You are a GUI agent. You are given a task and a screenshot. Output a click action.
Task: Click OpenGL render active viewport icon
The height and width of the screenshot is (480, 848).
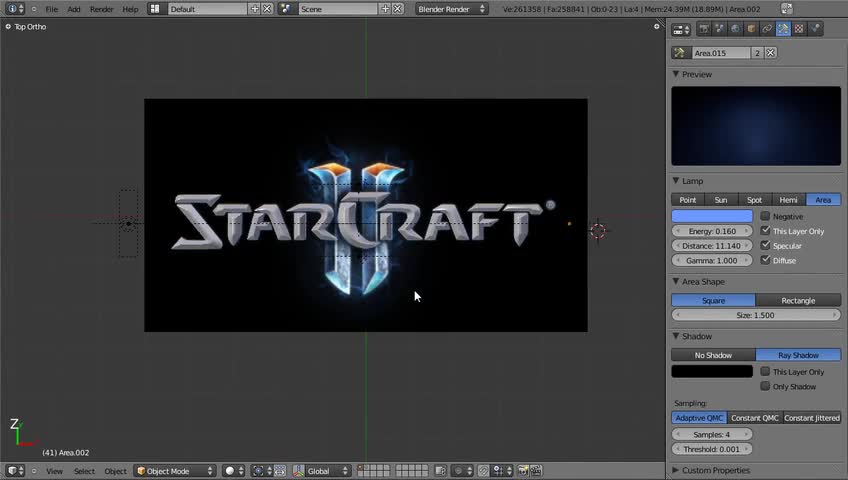(x=523, y=471)
